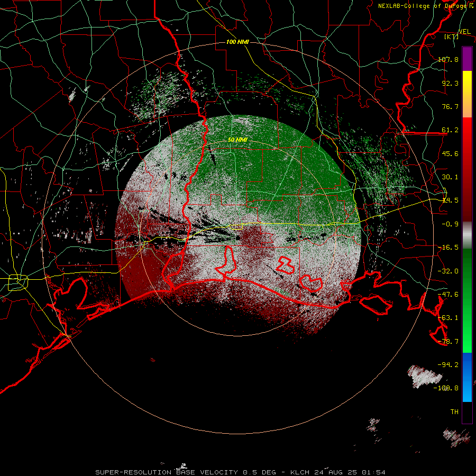The height and width of the screenshot is (476, 476).
Task: Click the 76.7 velocity scale value
Action: 450,106
